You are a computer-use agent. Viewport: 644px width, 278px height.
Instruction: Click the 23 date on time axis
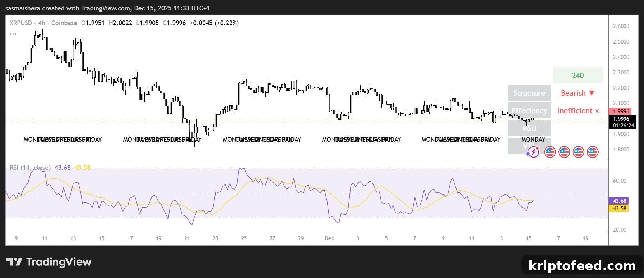pyautogui.click(x=216, y=238)
